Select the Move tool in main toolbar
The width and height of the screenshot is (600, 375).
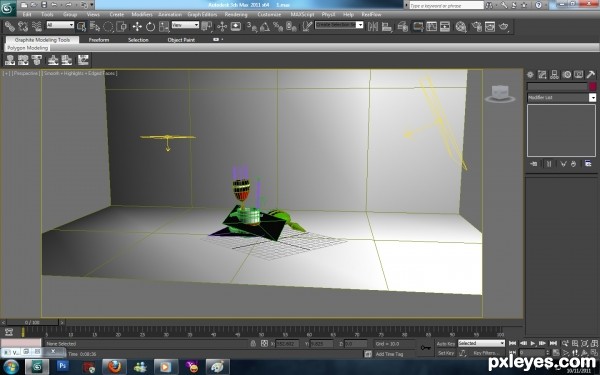[x=137, y=26]
